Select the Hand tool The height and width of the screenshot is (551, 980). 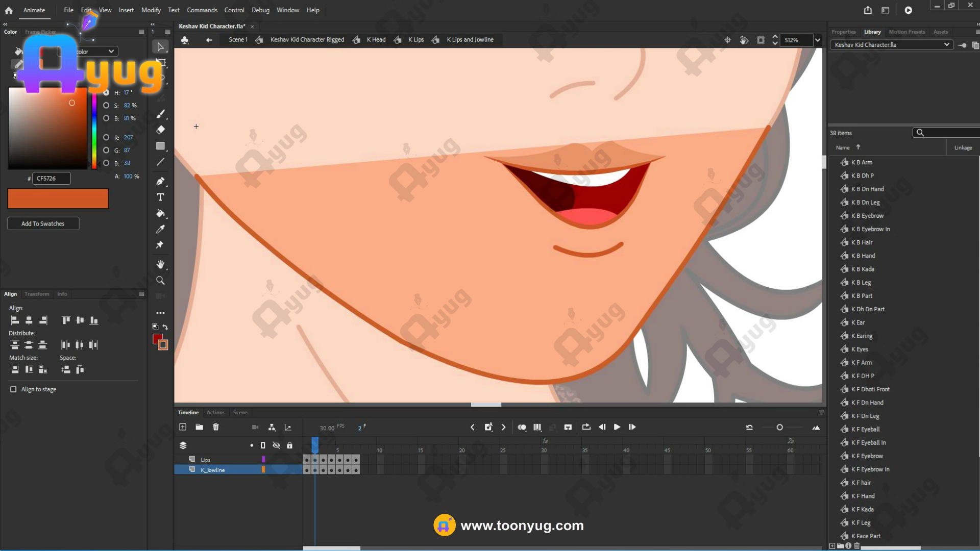click(x=160, y=264)
